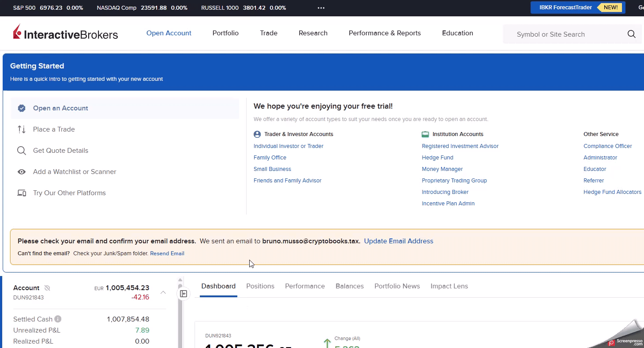Collapse the sidebar panel toggle button
Viewport: 644px width, 348px height.
(183, 294)
